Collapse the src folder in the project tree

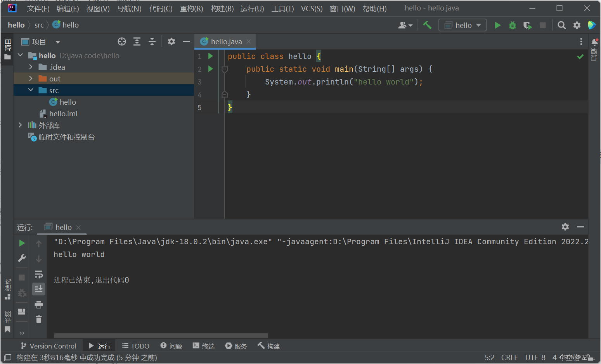pyautogui.click(x=31, y=90)
